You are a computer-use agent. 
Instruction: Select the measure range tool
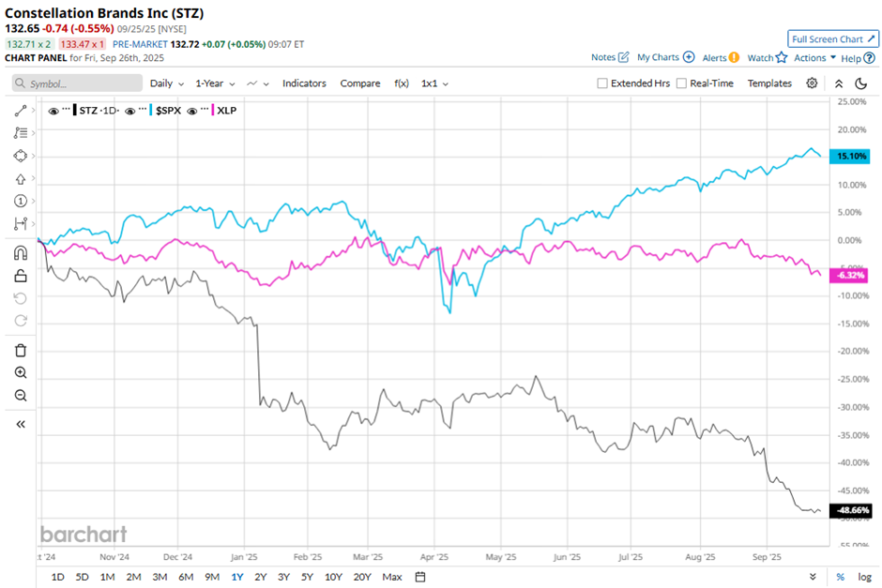coord(21,224)
